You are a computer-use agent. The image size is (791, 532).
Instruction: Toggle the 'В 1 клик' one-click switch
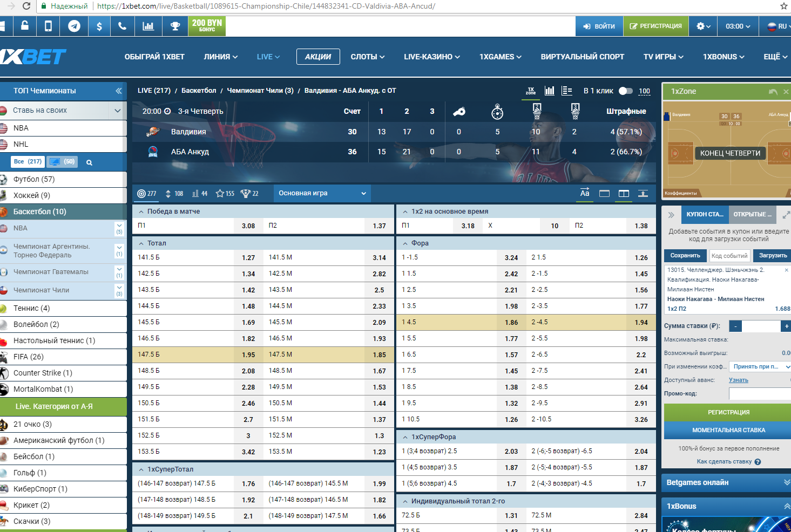click(x=625, y=91)
